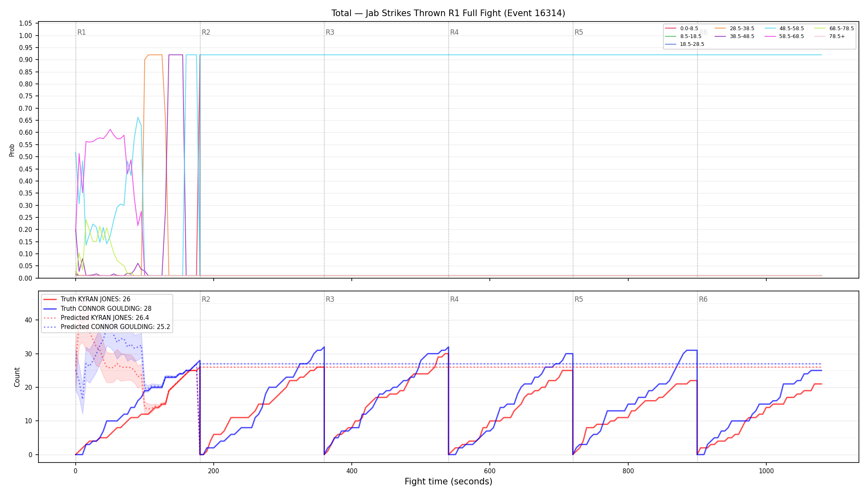Image resolution: width=868 pixels, height=496 pixels.
Task: Click the 0.00 tick on the Prob axis
Action: click(x=26, y=278)
